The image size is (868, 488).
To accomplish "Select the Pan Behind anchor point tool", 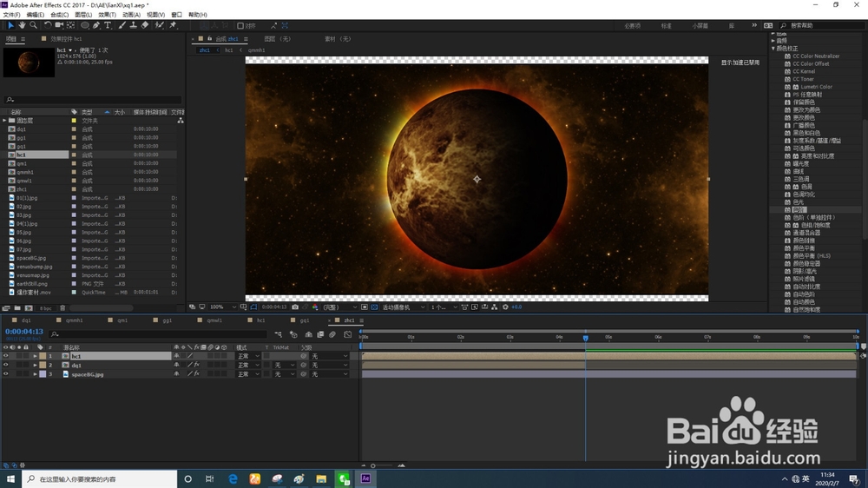I will click(x=71, y=25).
